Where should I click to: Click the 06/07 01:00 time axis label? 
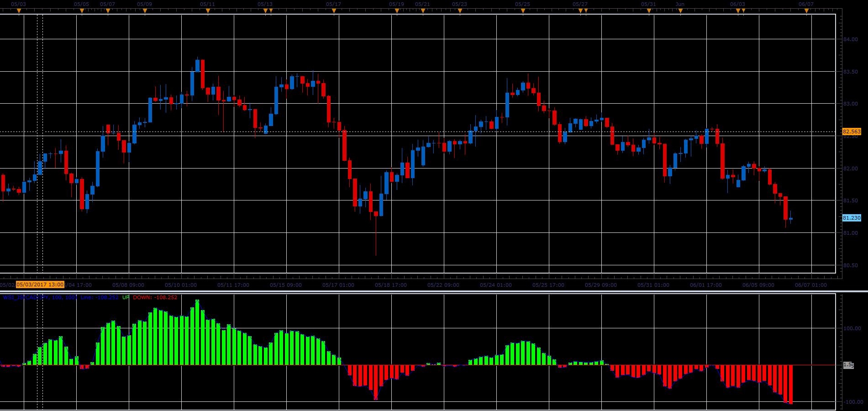[x=811, y=285]
